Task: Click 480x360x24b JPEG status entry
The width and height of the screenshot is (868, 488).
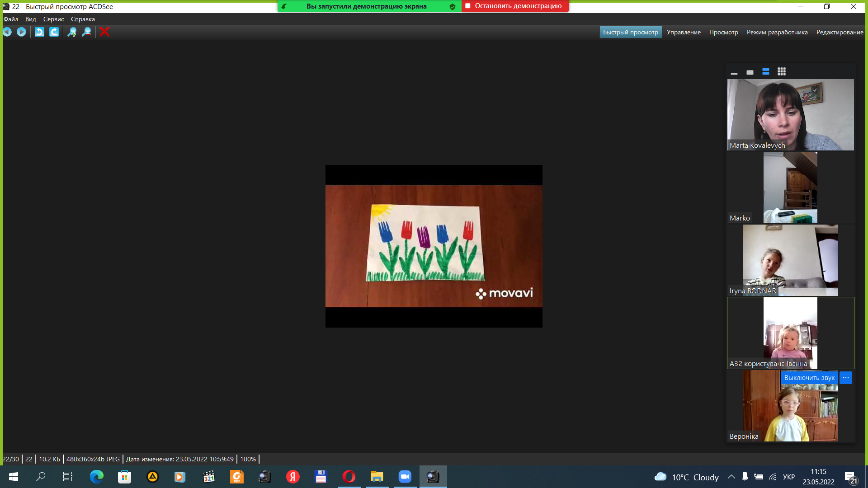Action: click(93, 459)
